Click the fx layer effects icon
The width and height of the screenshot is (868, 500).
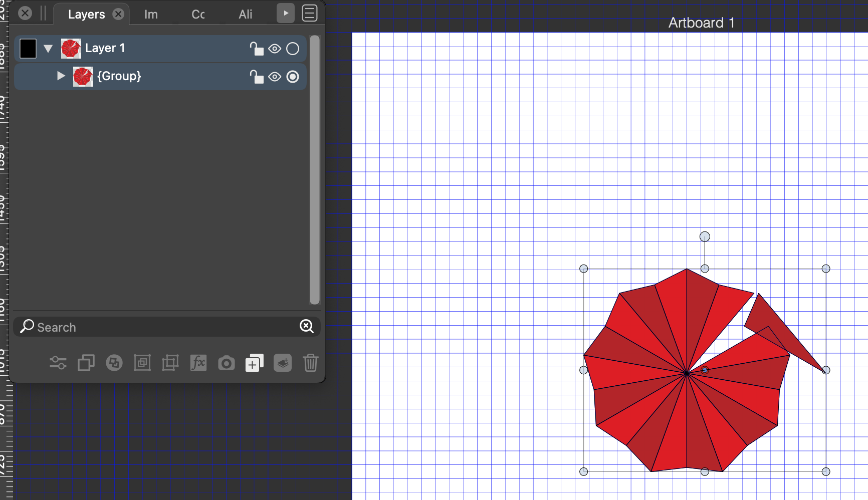tap(198, 363)
